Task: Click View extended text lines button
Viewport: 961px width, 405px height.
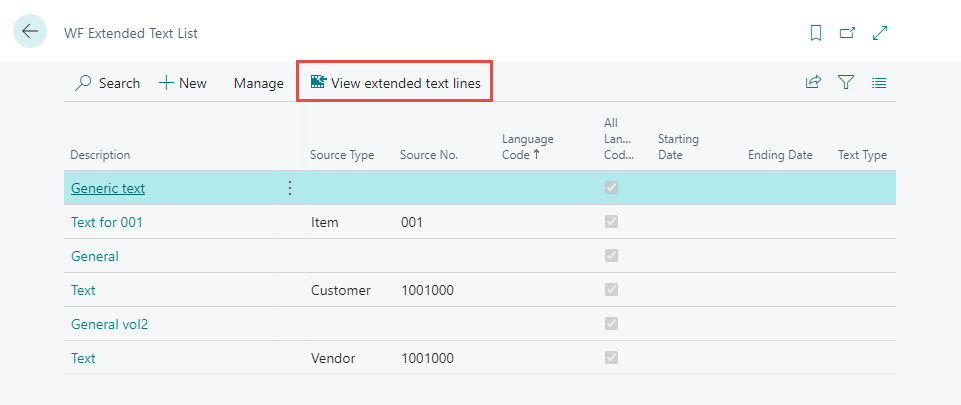Action: (396, 83)
